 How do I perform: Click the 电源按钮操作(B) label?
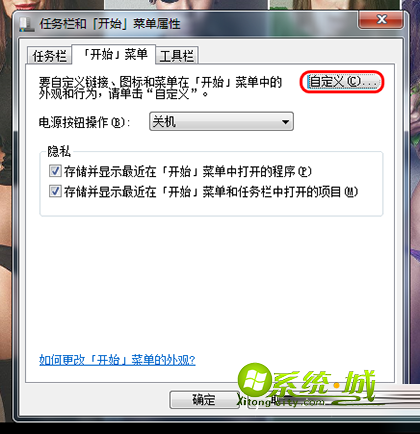[x=84, y=122]
